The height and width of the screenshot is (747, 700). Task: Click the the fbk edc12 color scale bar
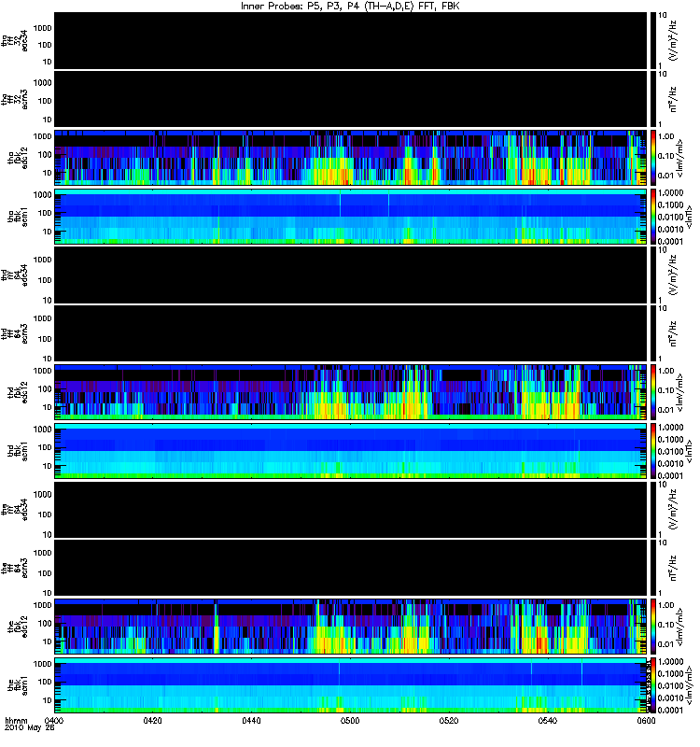(653, 627)
